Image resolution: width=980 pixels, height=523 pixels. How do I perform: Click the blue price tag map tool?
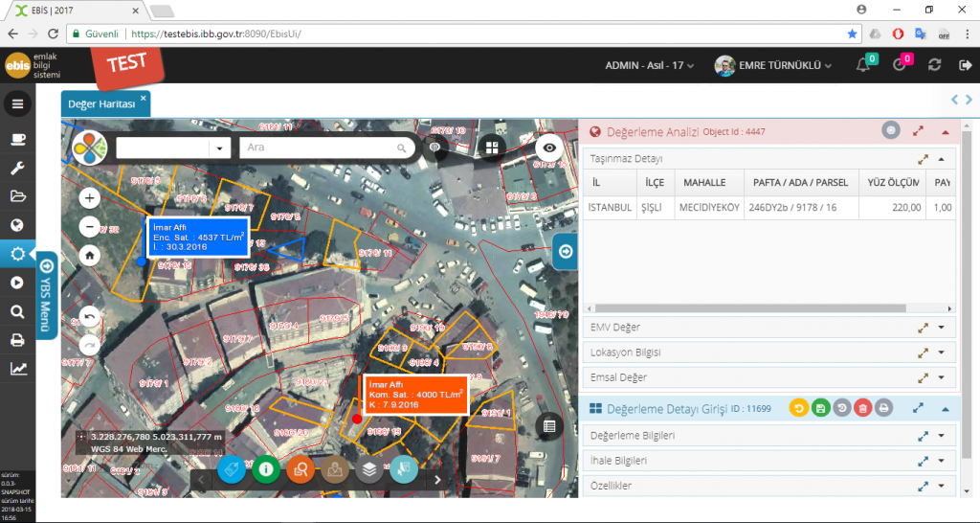pos(232,469)
